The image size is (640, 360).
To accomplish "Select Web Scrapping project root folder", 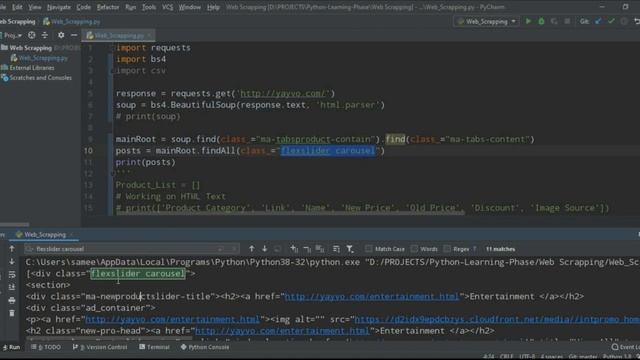I will (30, 48).
